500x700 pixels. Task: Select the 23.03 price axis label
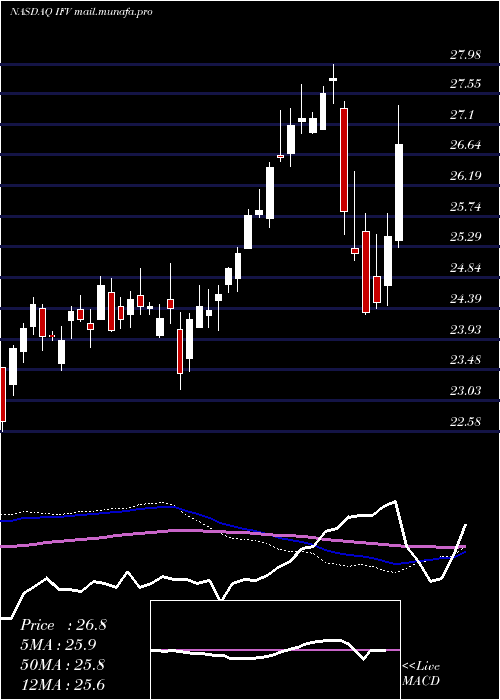[x=465, y=391]
